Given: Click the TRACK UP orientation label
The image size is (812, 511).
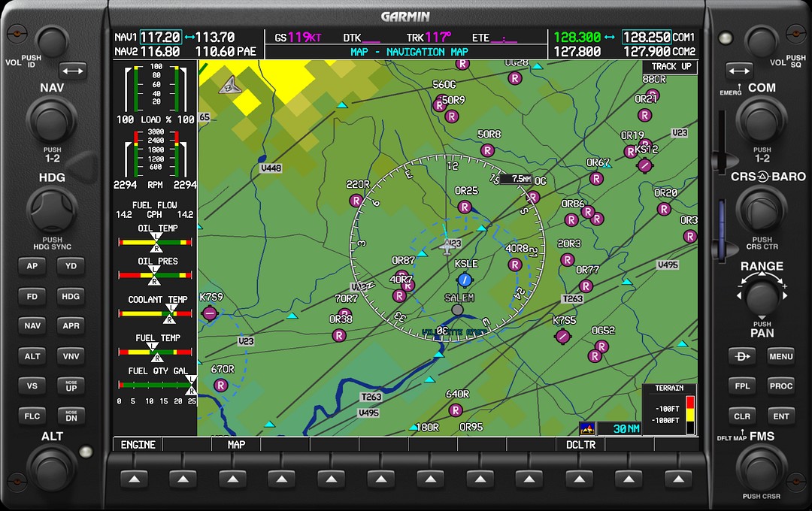Looking at the screenshot, I should tap(671, 66).
